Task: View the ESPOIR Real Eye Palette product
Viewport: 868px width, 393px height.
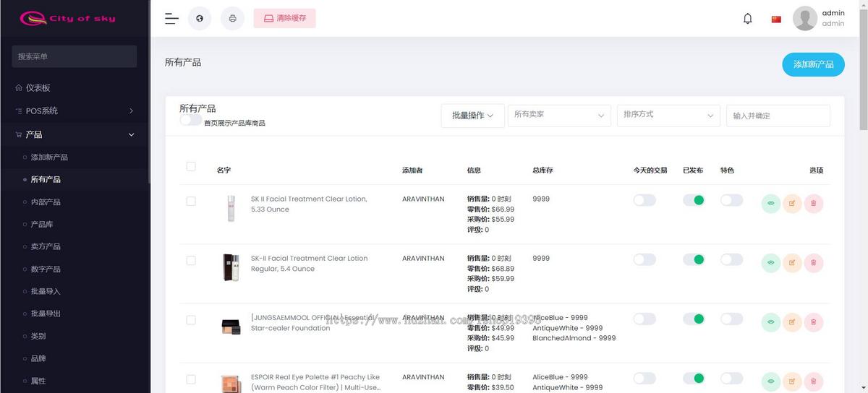Action: (771, 381)
